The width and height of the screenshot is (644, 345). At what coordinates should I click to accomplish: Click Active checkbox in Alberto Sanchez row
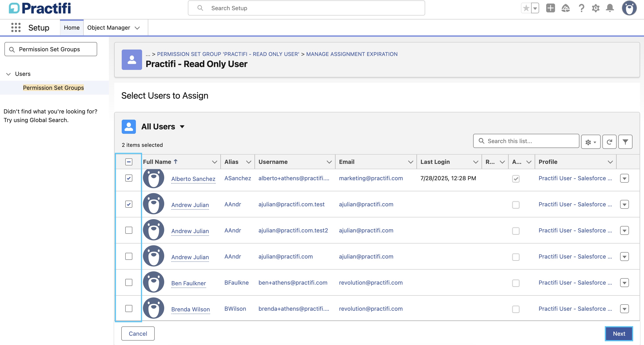click(516, 179)
